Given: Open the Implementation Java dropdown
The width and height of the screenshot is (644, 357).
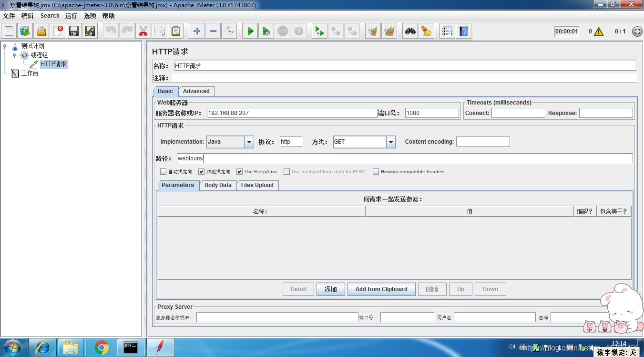Looking at the screenshot, I should [249, 142].
